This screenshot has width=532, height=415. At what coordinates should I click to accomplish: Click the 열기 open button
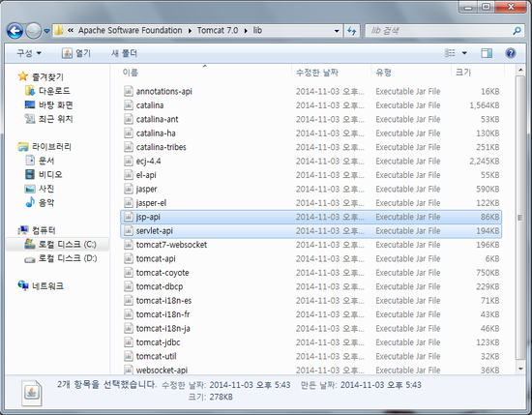point(76,53)
